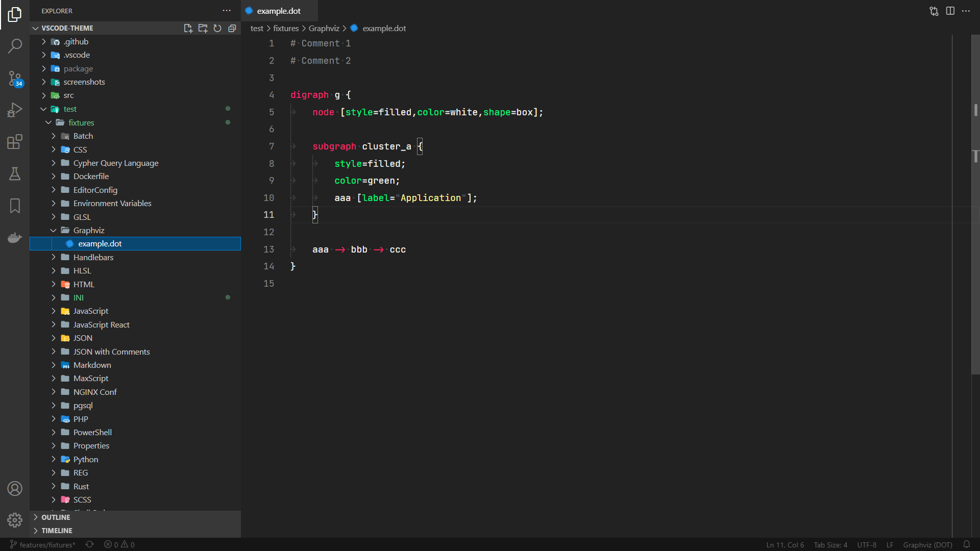
Task: Expand the OUTLINE section
Action: pyautogui.click(x=56, y=517)
